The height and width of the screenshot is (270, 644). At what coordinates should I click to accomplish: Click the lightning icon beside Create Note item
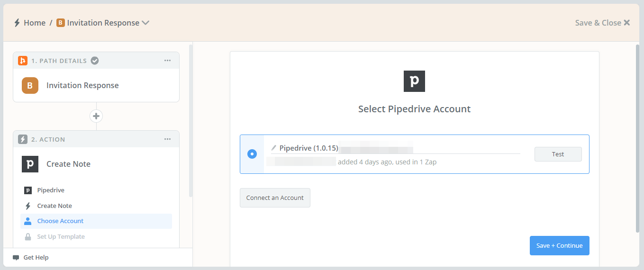coord(28,206)
